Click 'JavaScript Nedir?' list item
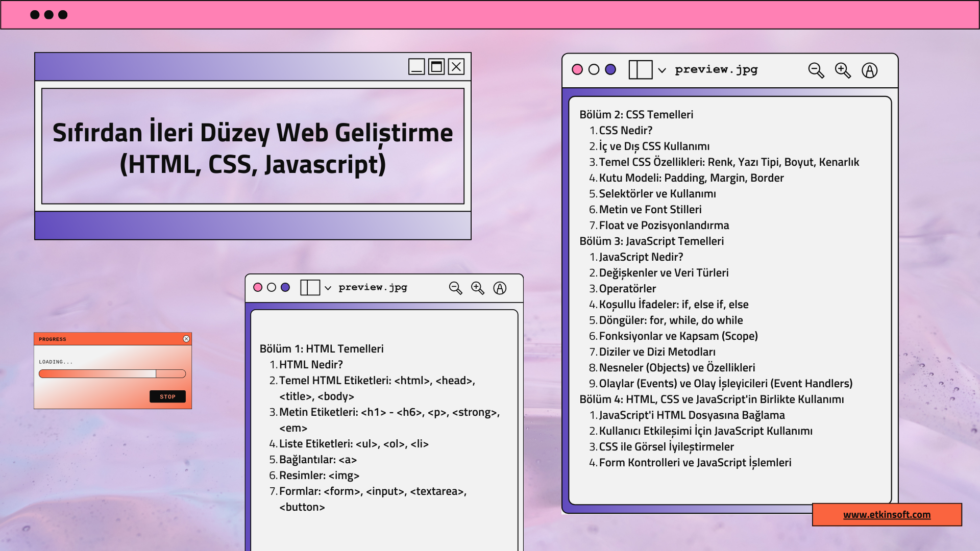The width and height of the screenshot is (980, 551). coord(641,257)
